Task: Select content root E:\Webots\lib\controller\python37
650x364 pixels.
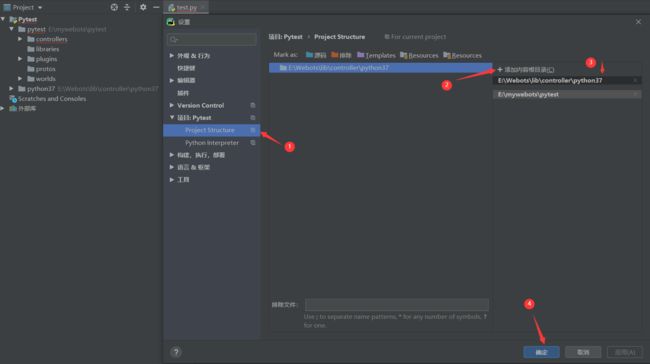Action: point(550,80)
